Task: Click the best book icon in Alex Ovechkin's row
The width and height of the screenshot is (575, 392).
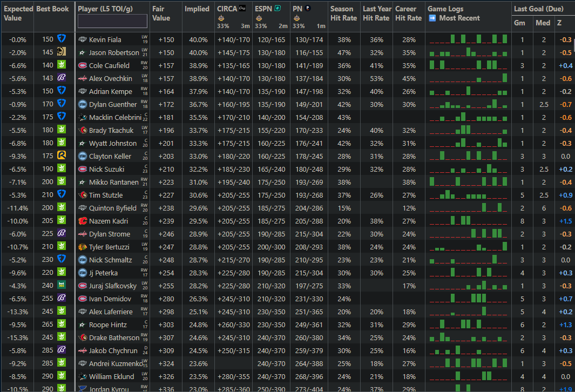Action: (x=61, y=77)
